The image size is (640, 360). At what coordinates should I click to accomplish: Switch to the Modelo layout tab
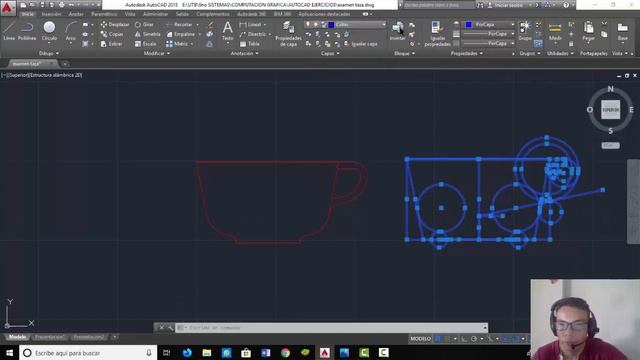tap(17, 337)
